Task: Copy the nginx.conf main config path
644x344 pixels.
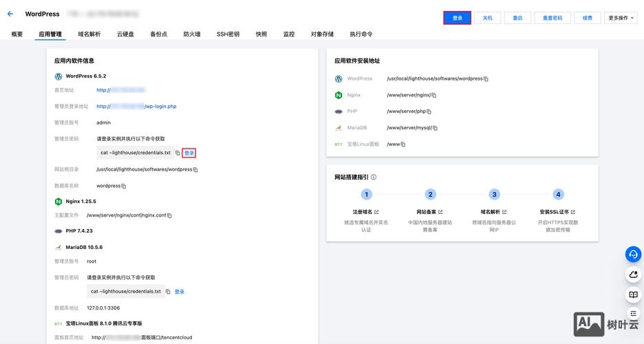Action: coord(170,215)
